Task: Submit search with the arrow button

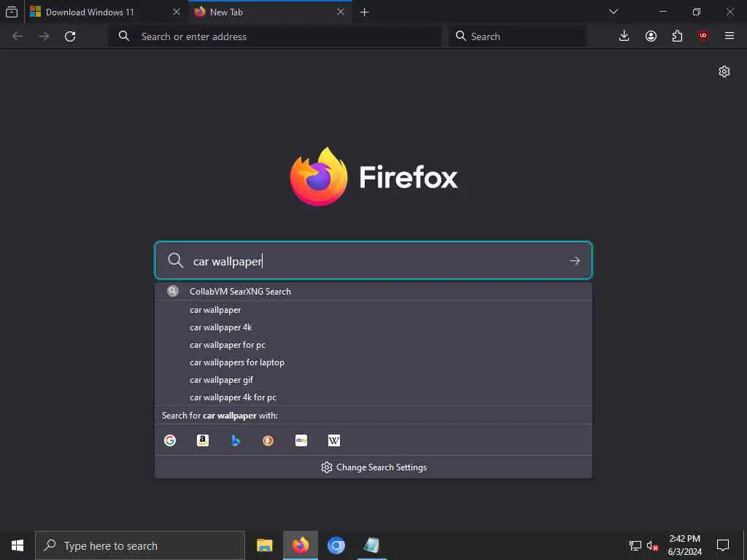Action: click(575, 260)
